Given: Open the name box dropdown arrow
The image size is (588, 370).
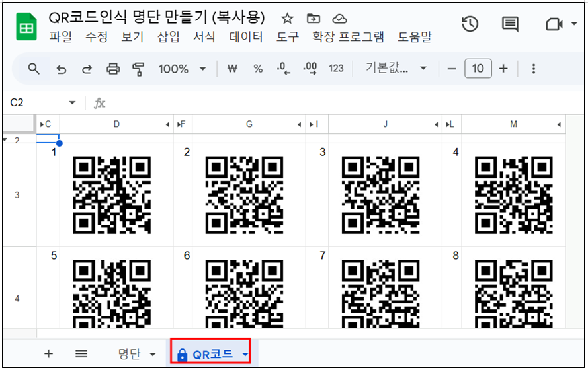Looking at the screenshot, I should [72, 102].
